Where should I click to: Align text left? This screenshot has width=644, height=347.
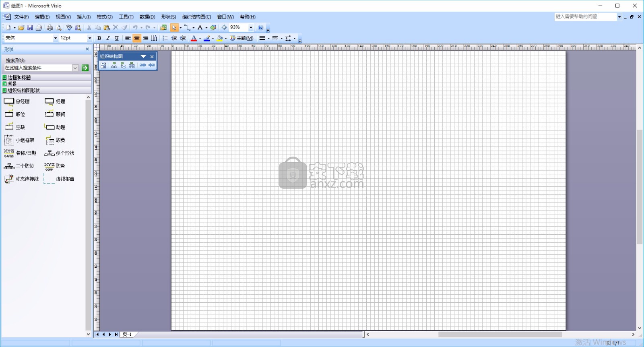click(x=128, y=38)
